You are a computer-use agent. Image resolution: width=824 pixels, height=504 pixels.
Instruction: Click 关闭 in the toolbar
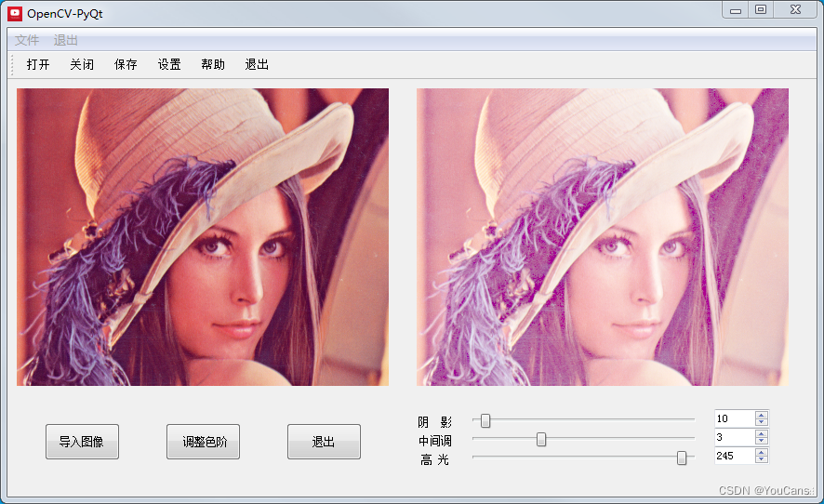pyautogui.click(x=82, y=64)
